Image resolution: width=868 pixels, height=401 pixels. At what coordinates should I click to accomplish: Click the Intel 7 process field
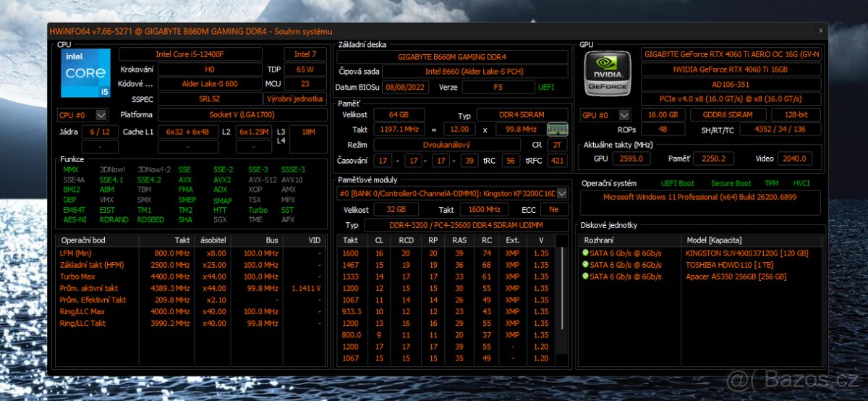coord(305,54)
